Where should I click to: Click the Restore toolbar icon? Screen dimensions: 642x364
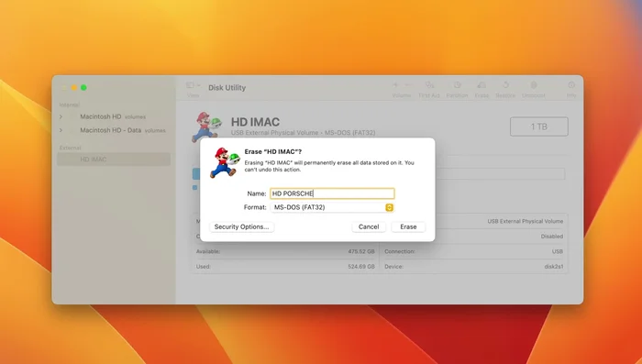505,85
